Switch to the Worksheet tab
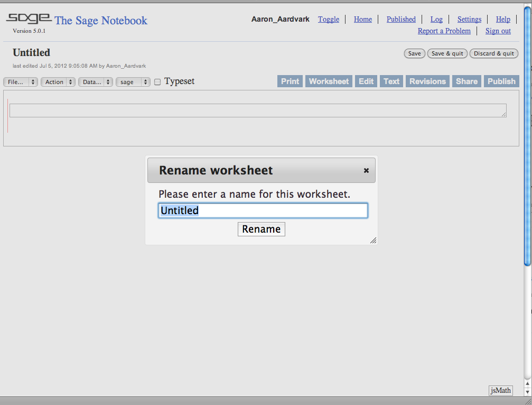 [x=329, y=81]
